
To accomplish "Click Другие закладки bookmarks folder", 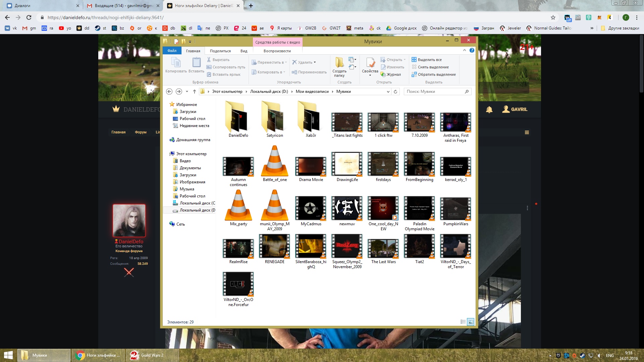I will tap(620, 28).
